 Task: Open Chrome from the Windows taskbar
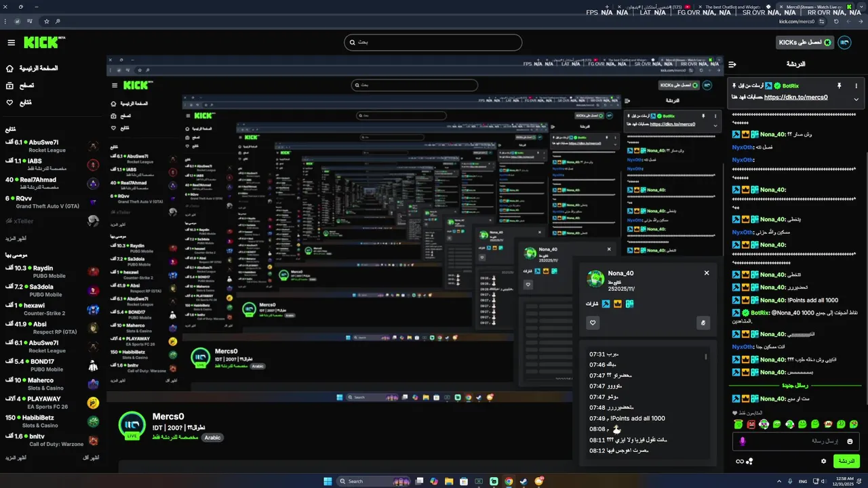tap(509, 481)
